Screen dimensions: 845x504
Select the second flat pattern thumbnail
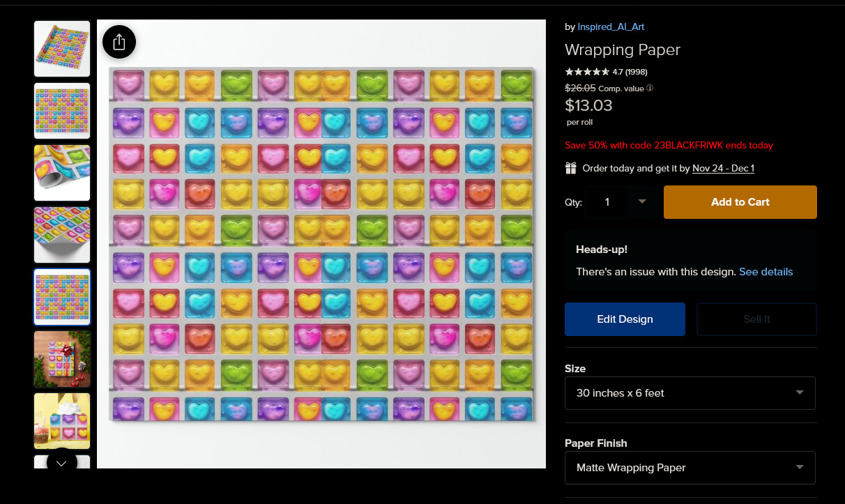[62, 111]
